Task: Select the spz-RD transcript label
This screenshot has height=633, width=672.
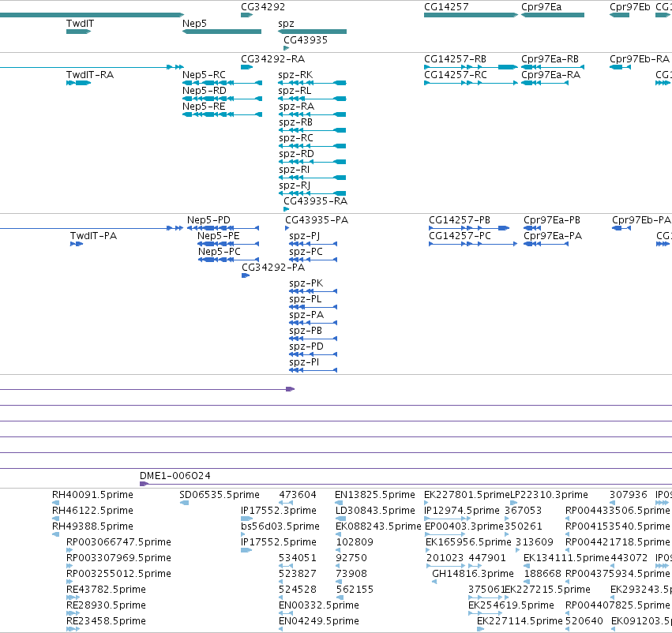Action: [x=297, y=154]
